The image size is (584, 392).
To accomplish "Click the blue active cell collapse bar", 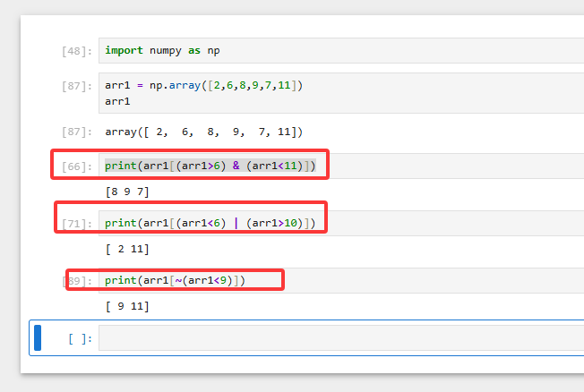I will pyautogui.click(x=38, y=337).
